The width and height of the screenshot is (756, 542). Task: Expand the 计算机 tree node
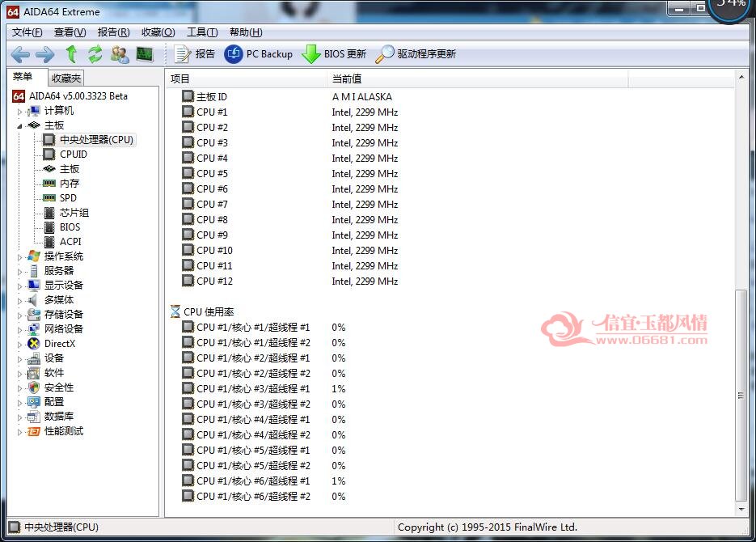[x=19, y=112]
